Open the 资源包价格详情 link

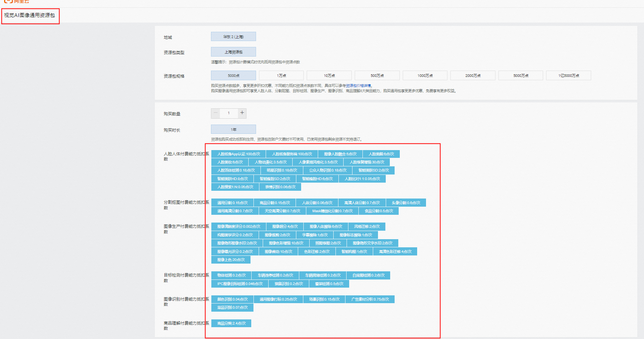pos(358,86)
